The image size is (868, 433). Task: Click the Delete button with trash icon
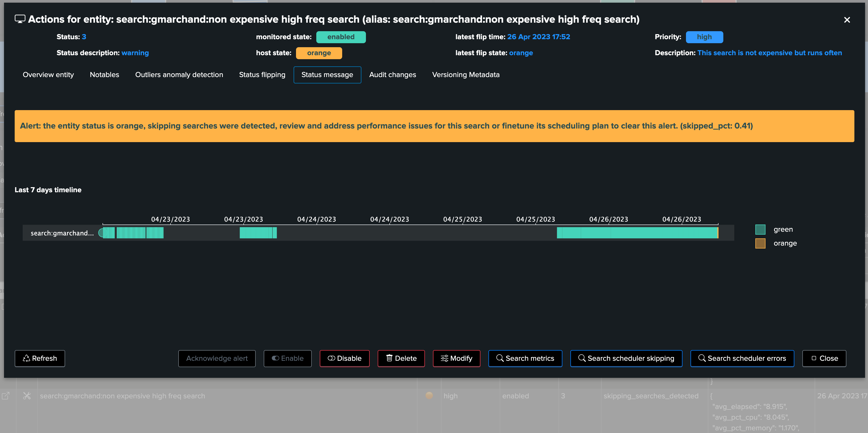(401, 358)
